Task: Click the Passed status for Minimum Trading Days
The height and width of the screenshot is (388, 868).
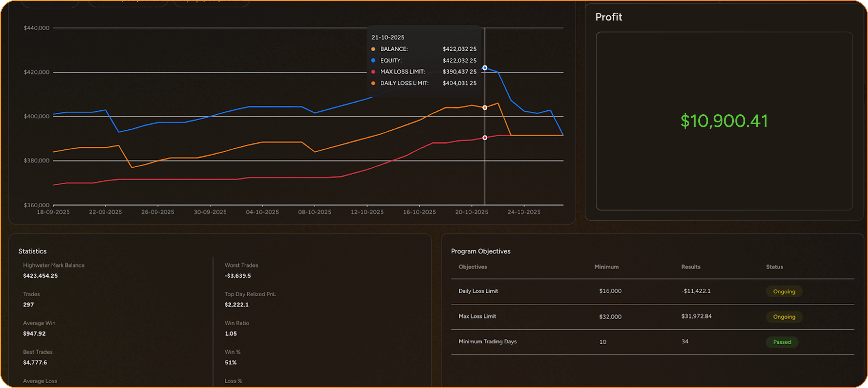Action: pyautogui.click(x=782, y=342)
